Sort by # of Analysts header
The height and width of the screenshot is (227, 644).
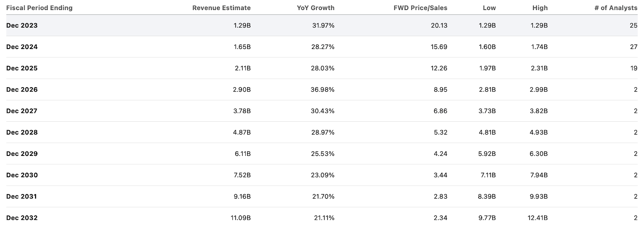(615, 8)
